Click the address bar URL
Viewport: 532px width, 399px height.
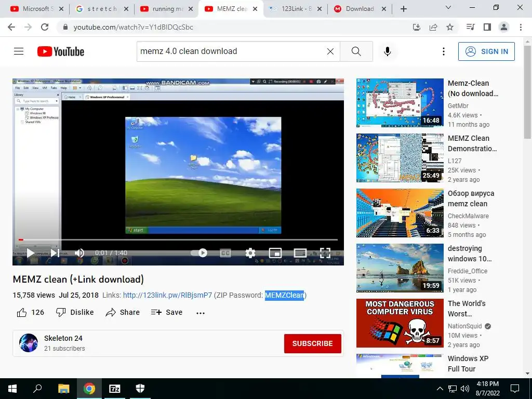coord(134,27)
